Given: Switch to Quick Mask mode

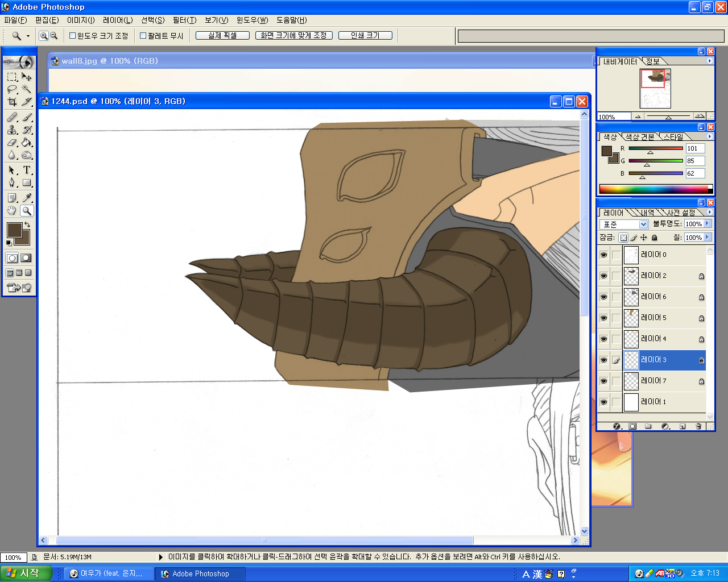Looking at the screenshot, I should 26,257.
